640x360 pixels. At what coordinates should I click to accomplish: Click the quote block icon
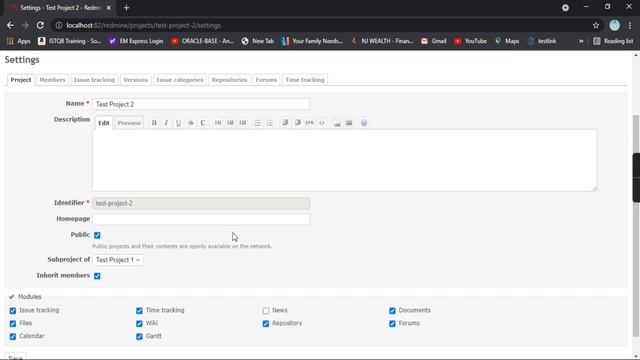[285, 123]
